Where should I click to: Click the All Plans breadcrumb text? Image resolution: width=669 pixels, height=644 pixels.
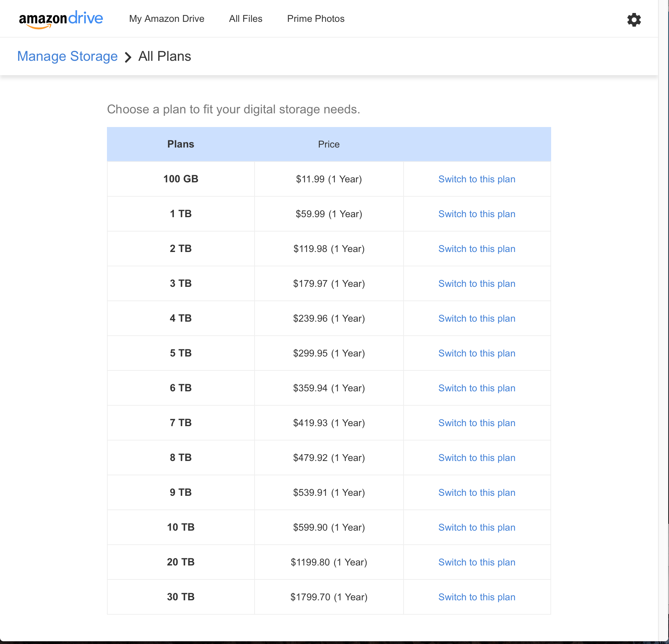point(164,56)
